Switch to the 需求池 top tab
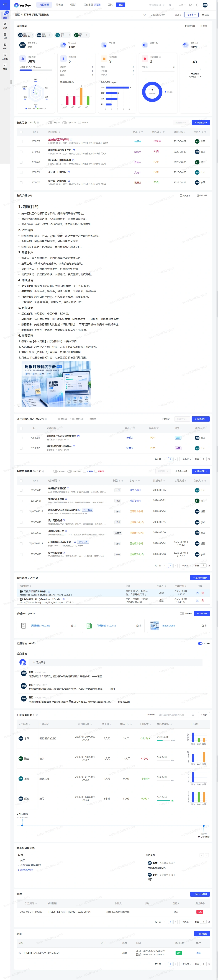Screen dimensions: 218x980 59,5
